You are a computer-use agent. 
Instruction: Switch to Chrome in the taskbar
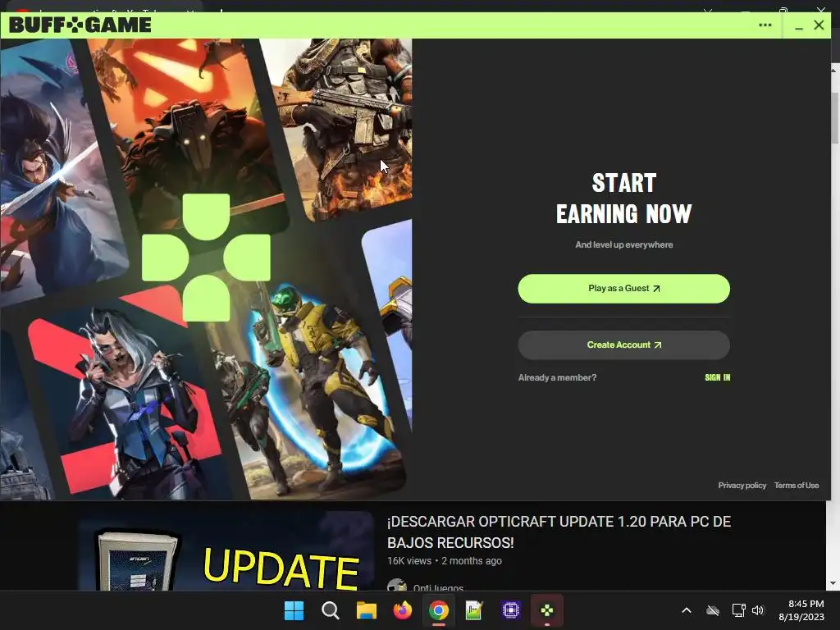tap(438, 610)
